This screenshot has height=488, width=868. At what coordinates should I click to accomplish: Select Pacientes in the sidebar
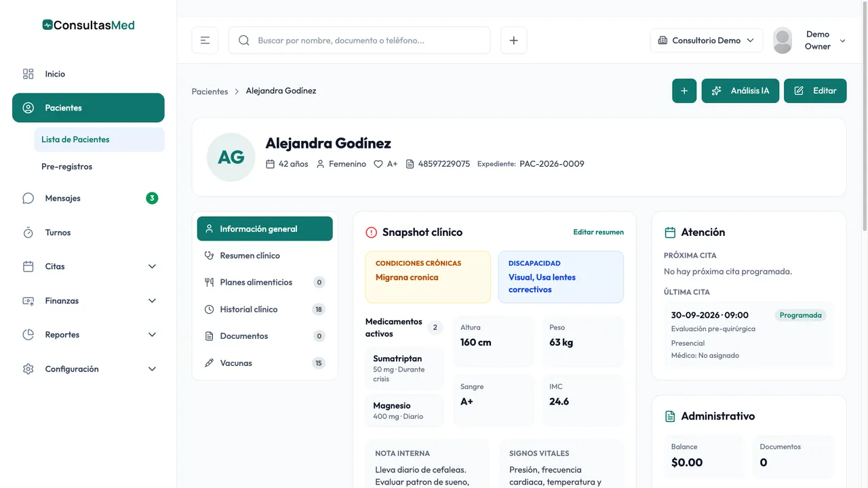[x=88, y=108]
